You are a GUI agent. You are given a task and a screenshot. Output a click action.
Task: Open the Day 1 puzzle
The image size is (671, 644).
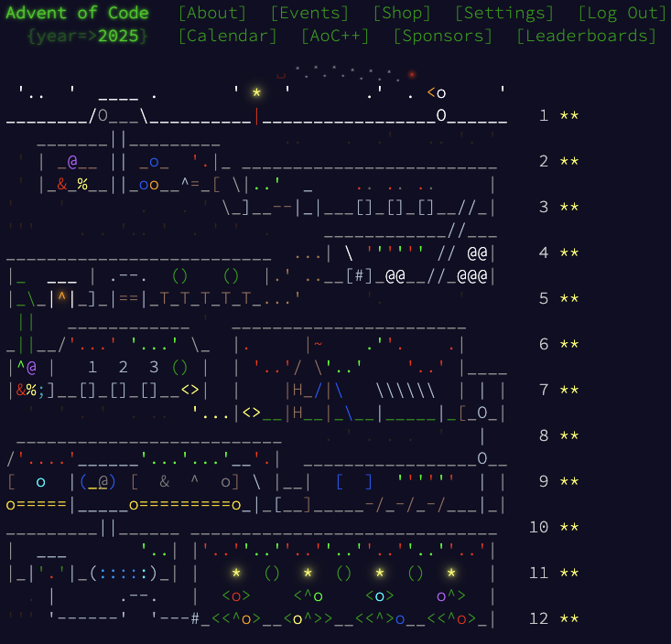[544, 115]
